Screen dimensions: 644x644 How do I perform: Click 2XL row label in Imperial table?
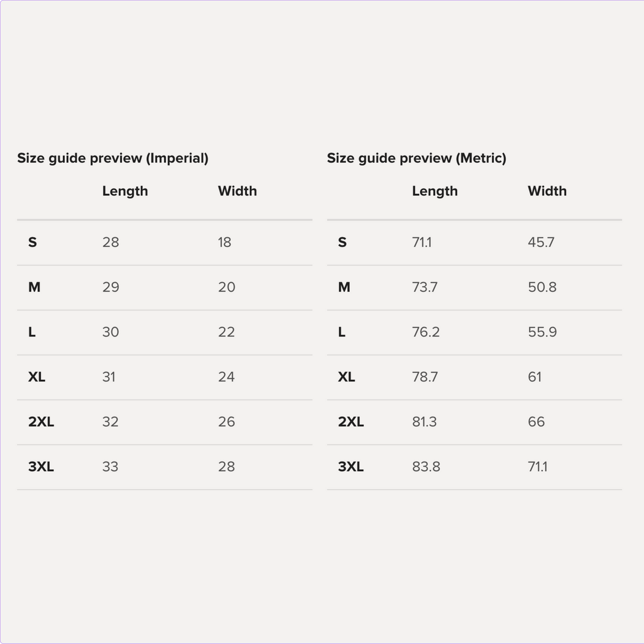click(x=41, y=422)
